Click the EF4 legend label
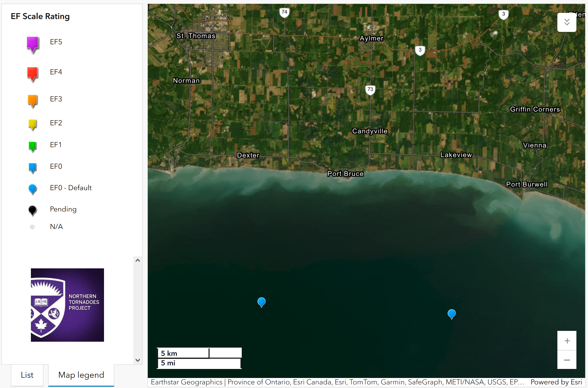This screenshot has height=388, width=588. point(56,72)
